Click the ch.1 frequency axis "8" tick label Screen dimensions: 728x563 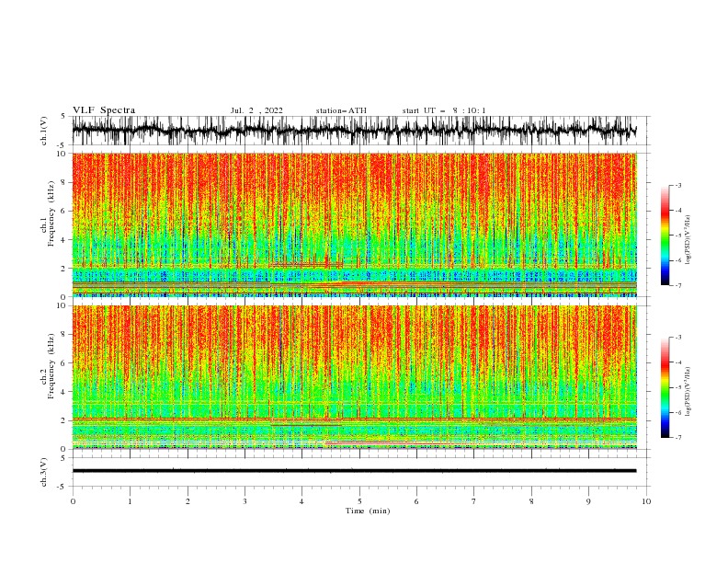click(63, 182)
